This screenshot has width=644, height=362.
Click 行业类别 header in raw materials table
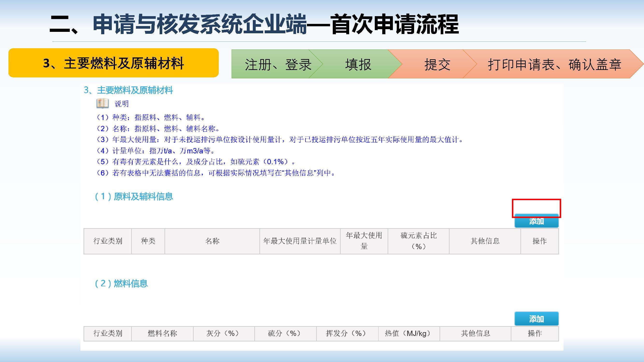(108, 241)
